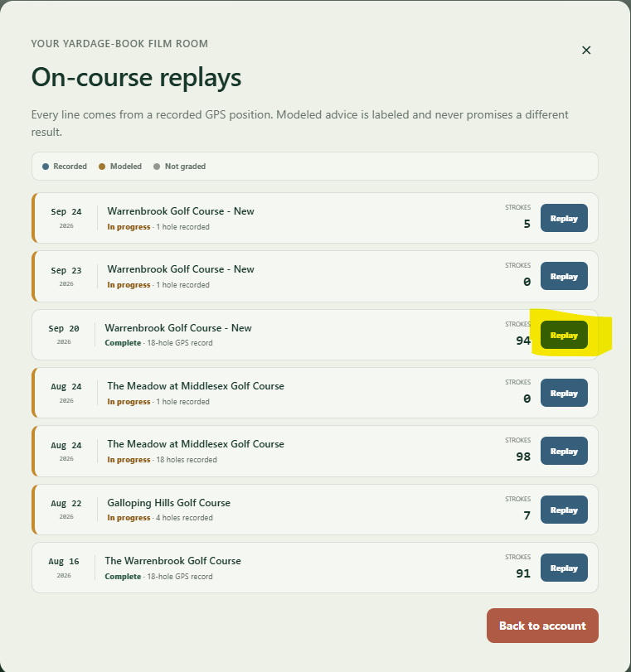Replay the Sep 23 Warrenbrook round
Viewport: 631px width, 672px height.
564,276
